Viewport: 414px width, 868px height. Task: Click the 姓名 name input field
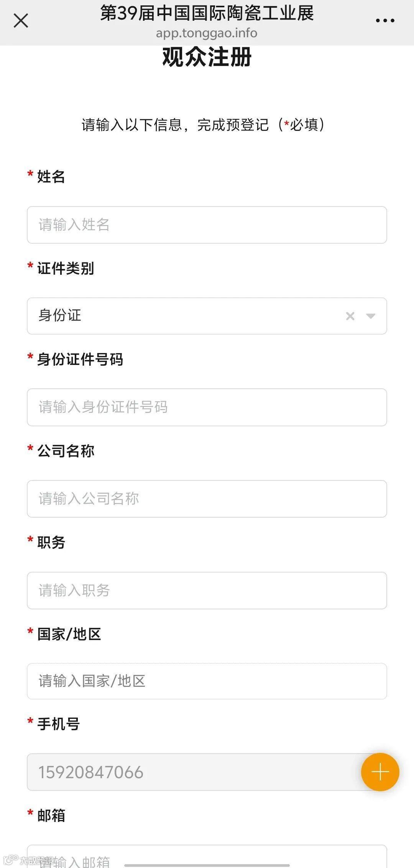pos(207,225)
